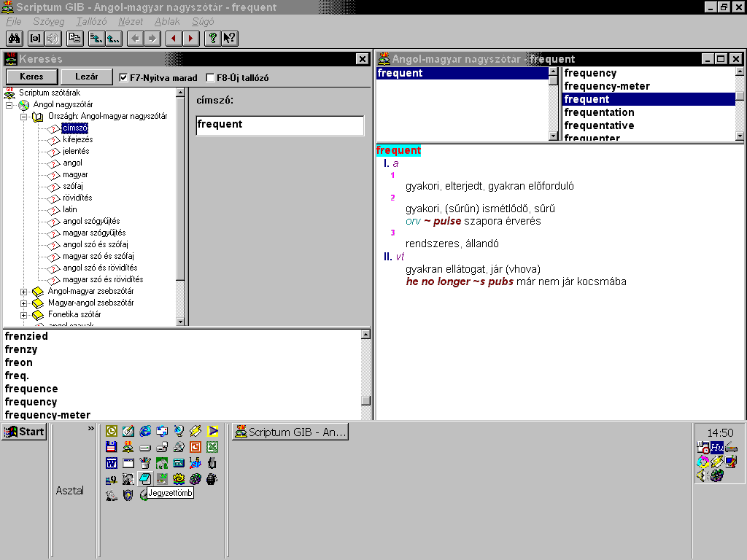Select frequentation in the headword list
747x560 pixels.
(599, 112)
